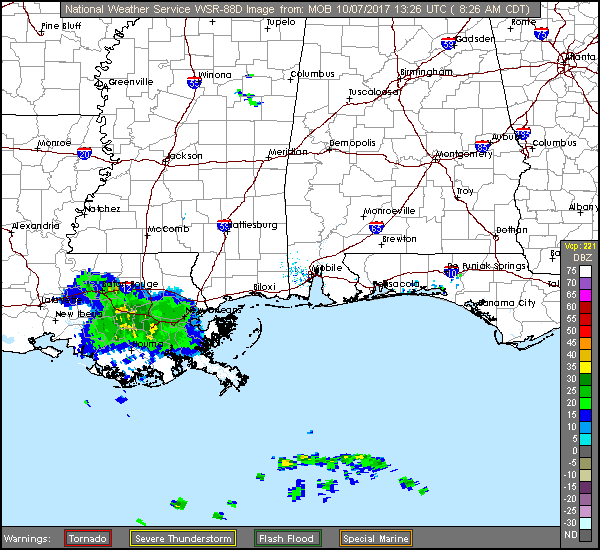Select the orange 45 dBZ swatch
This screenshot has height=550, width=600.
point(585,343)
